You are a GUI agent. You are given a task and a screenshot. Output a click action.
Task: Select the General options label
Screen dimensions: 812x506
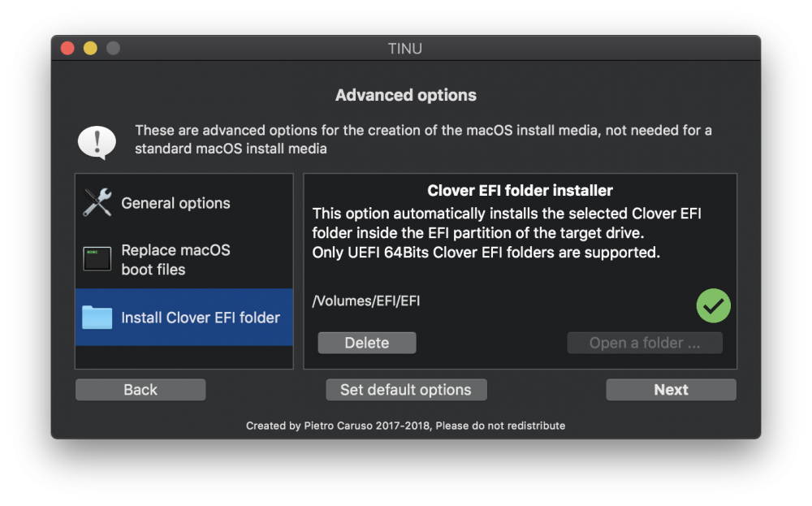pyautogui.click(x=175, y=203)
